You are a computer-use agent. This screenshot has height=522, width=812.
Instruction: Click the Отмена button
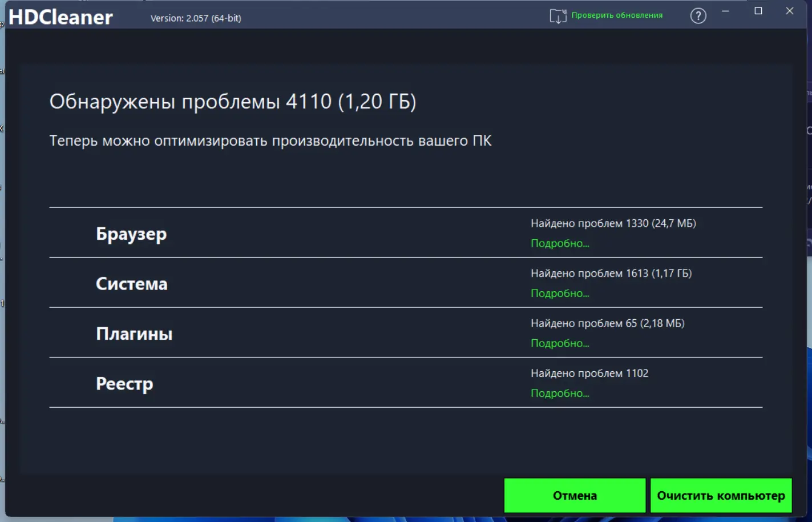575,495
